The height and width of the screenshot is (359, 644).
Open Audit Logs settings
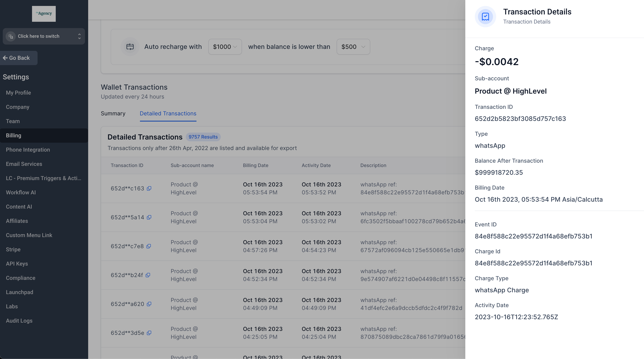click(19, 321)
